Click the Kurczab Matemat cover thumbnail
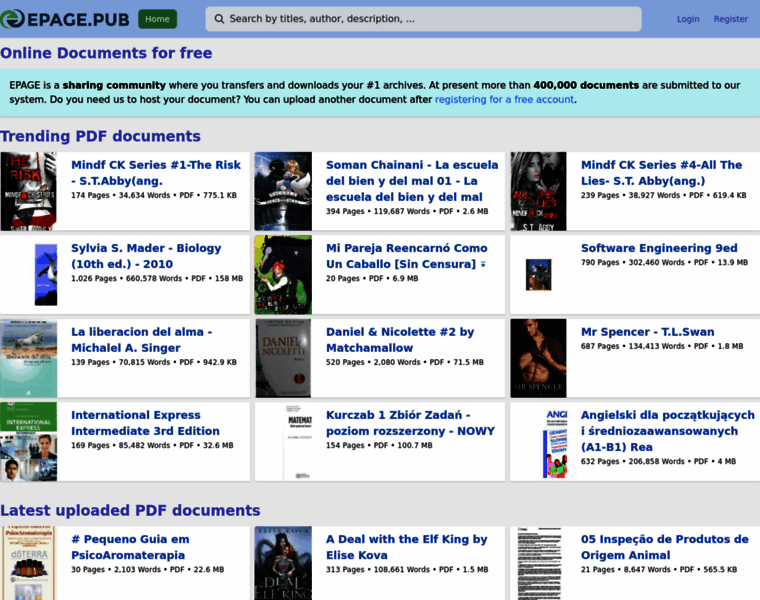Viewport: 760px width, 600px height. coord(298,442)
